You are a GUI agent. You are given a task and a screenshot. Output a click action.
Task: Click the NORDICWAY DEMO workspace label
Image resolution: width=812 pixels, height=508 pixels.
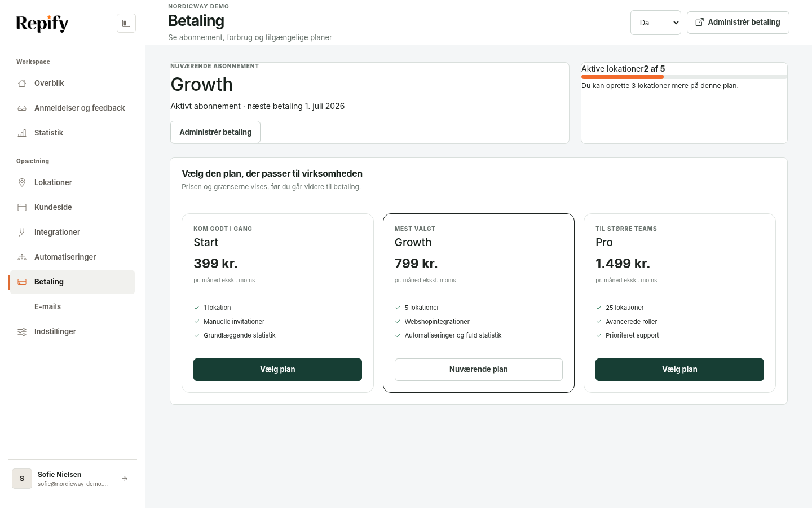click(198, 6)
